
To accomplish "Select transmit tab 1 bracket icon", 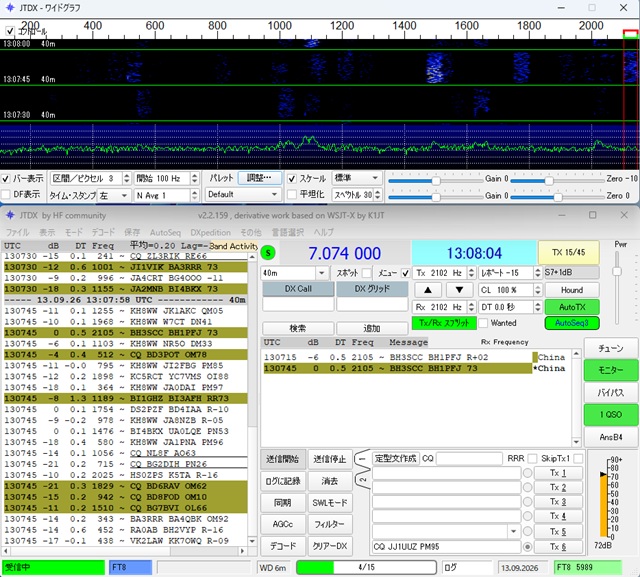I will pos(362,459).
